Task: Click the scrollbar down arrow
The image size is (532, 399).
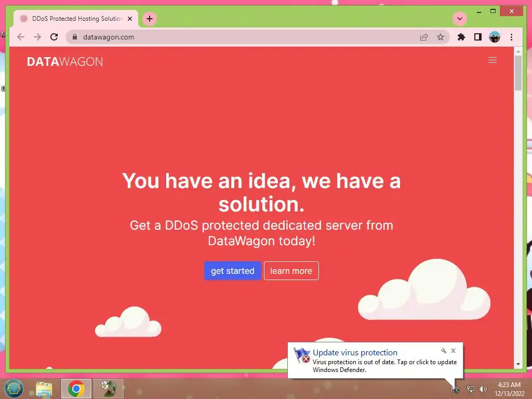Action: click(x=518, y=364)
